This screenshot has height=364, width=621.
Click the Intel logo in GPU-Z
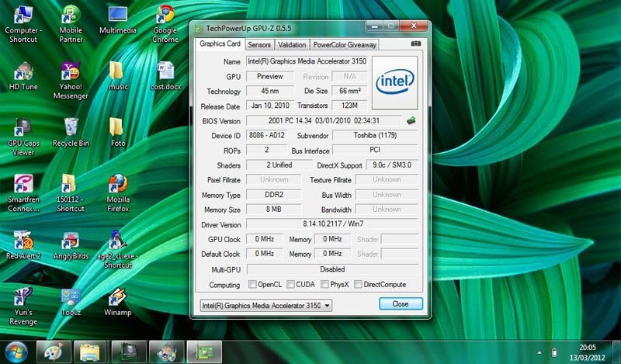point(395,82)
